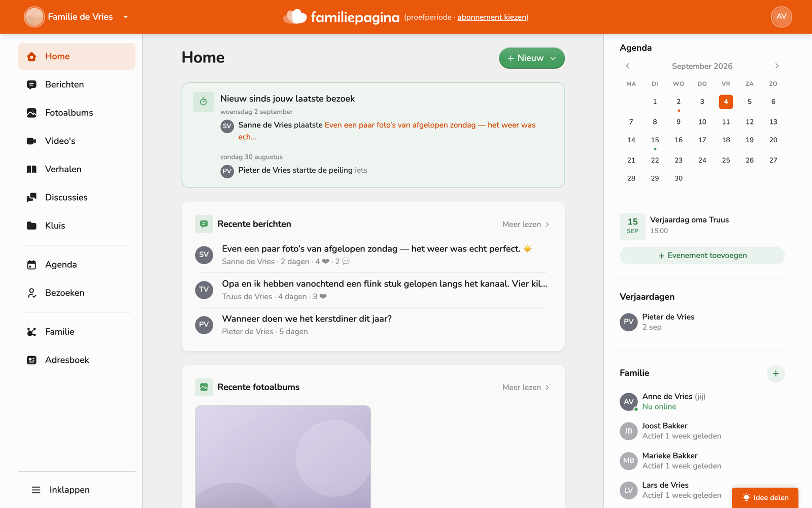Open message about walking along het kanaal
The width and height of the screenshot is (812, 508).
point(385,284)
